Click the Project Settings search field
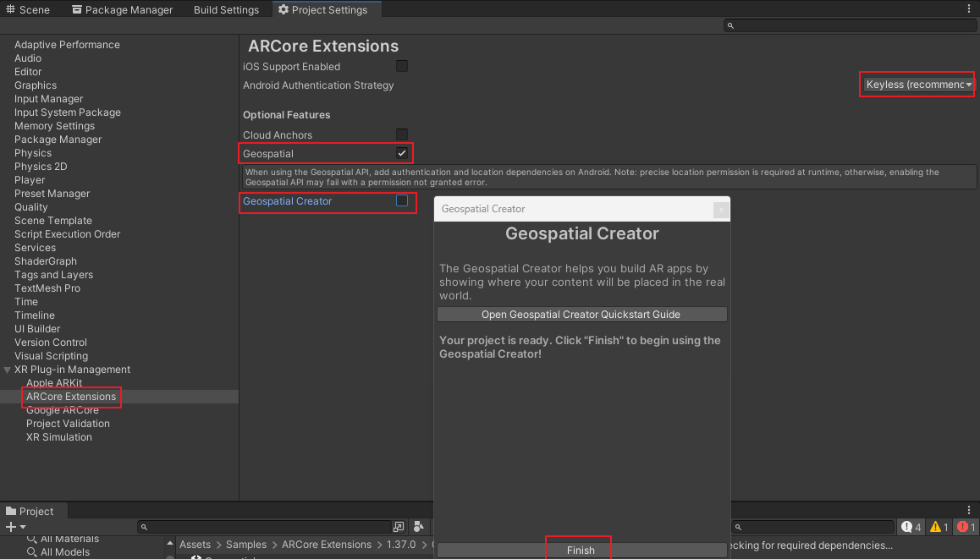Viewport: 980px width, 559px height. [851, 26]
